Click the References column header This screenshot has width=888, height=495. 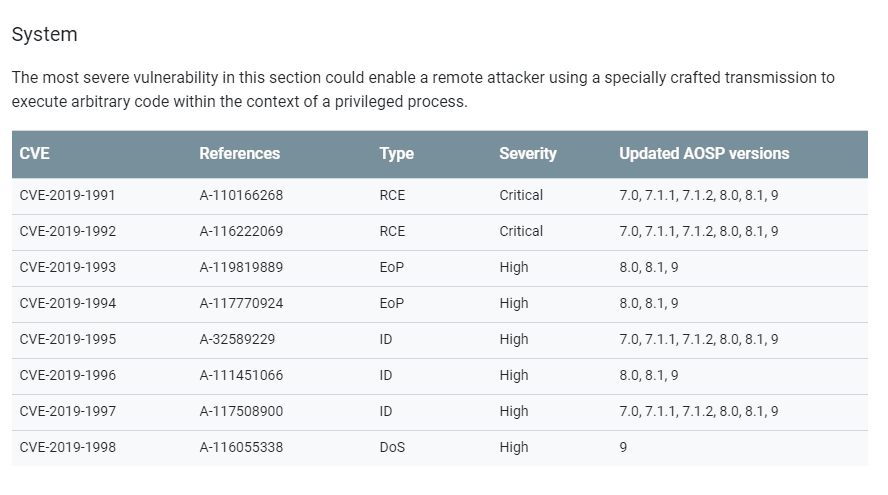pyautogui.click(x=240, y=153)
